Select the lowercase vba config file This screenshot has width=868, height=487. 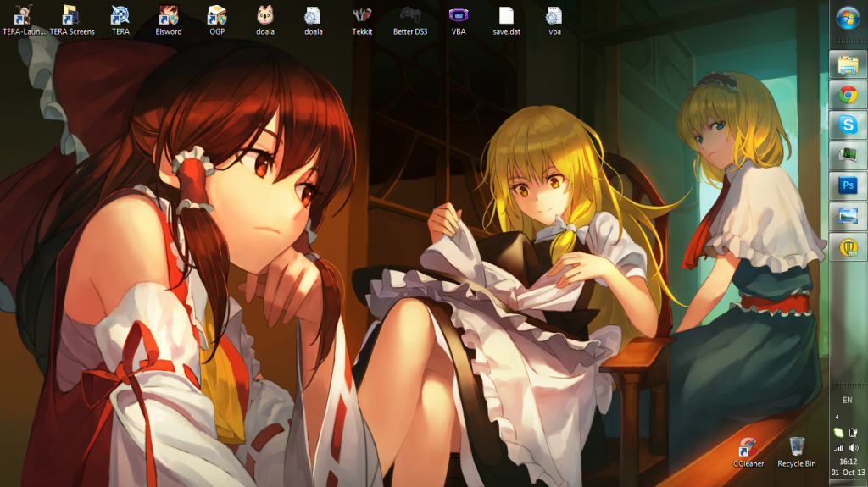click(x=554, y=16)
